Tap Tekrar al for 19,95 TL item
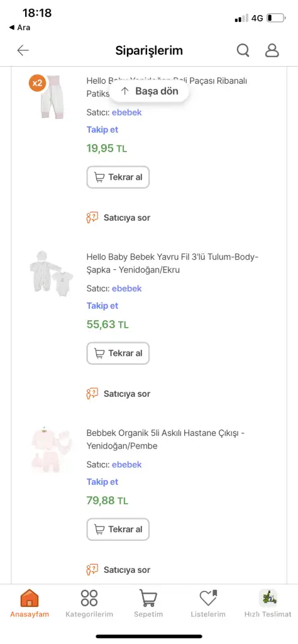Image resolution: width=298 pixels, height=644 pixels. click(x=118, y=177)
